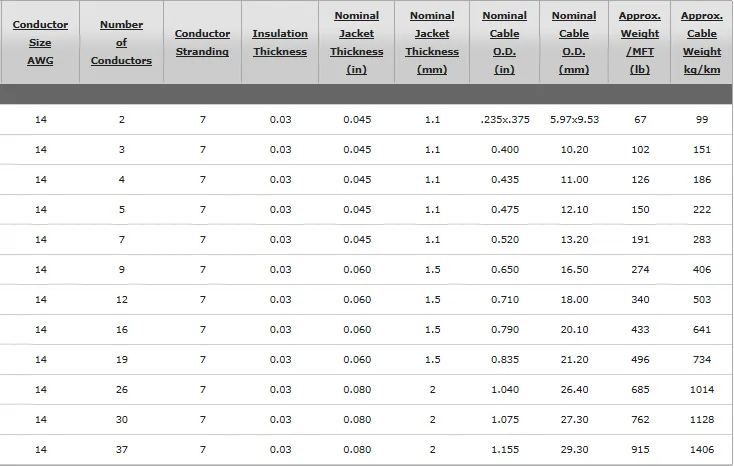Viewport: 734px width, 466px height.
Task: Select the 1.155 inch cable O.D. cell
Action: (505, 450)
